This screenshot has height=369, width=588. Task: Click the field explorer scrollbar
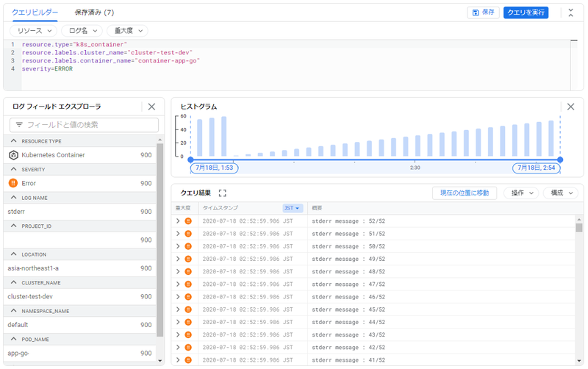click(x=160, y=240)
